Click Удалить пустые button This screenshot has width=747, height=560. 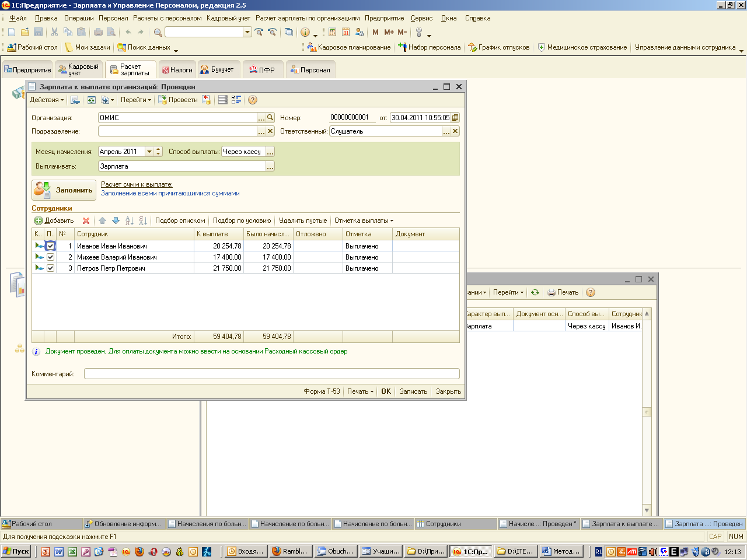click(x=303, y=220)
